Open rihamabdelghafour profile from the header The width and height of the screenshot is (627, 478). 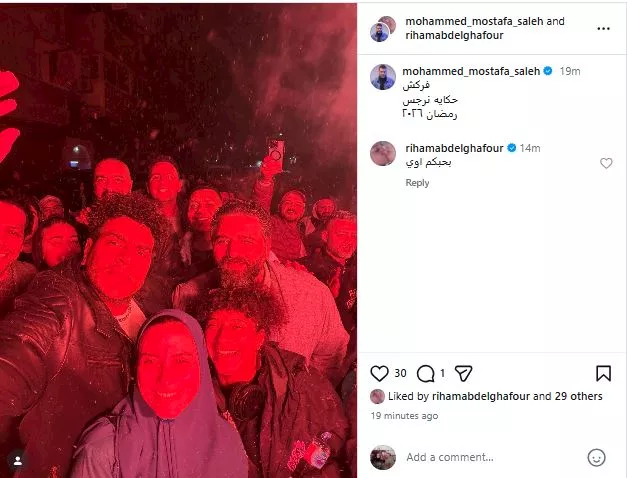coord(454,35)
